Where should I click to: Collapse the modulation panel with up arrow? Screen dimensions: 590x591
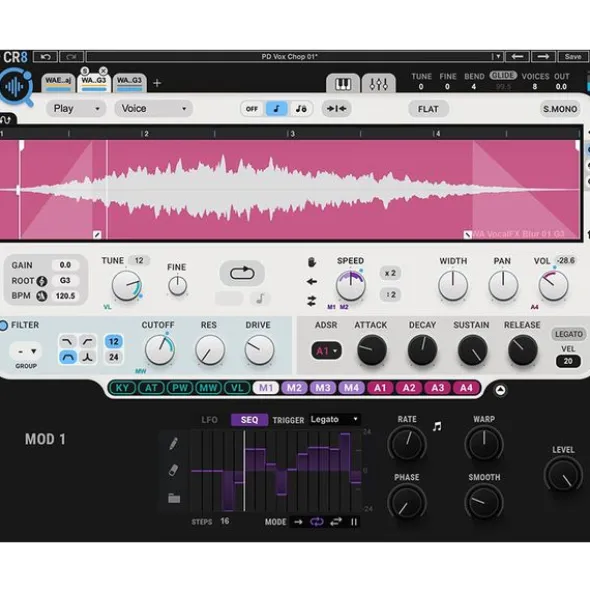point(500,390)
